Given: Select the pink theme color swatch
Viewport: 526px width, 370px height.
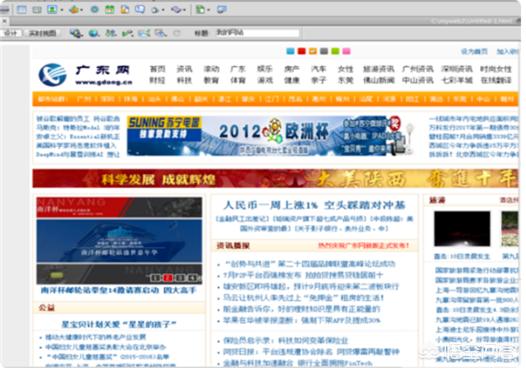Looking at the screenshot, I should click(x=347, y=51).
